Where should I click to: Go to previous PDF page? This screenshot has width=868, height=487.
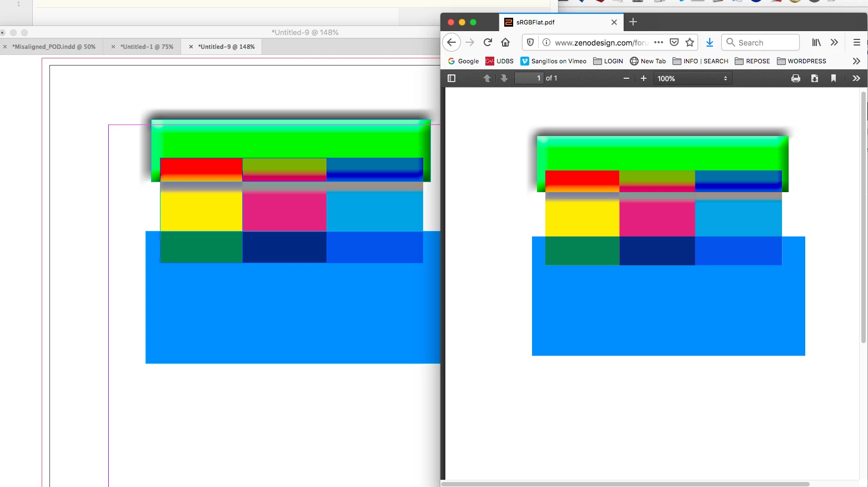(x=487, y=78)
